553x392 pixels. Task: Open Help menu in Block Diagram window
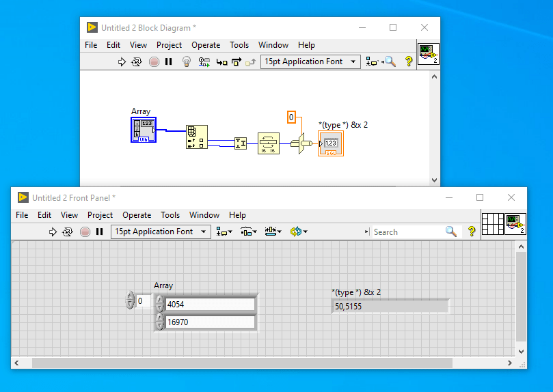click(306, 45)
